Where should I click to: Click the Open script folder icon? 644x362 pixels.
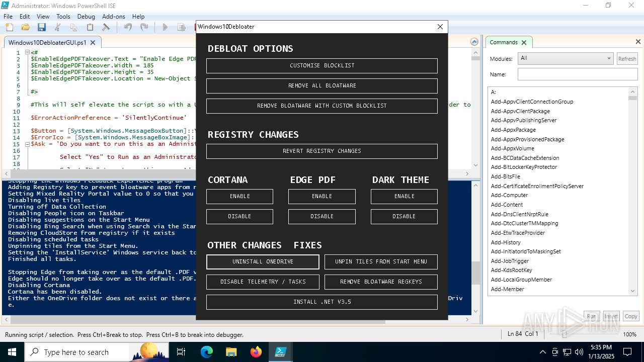tap(25, 27)
